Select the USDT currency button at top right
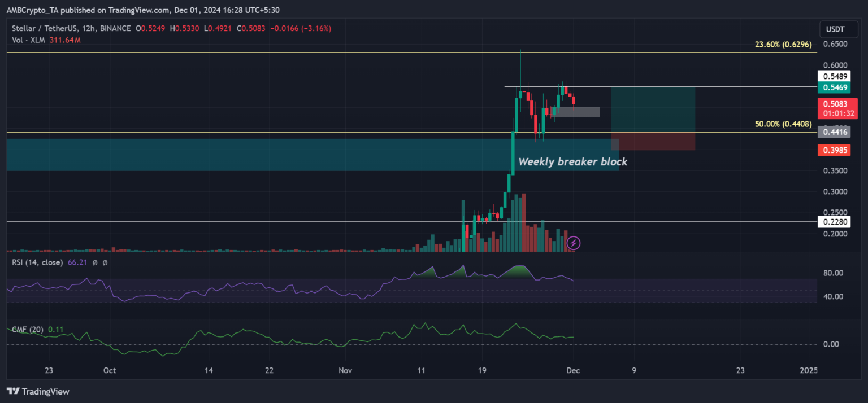Viewport: 868px width, 403px height. pyautogui.click(x=839, y=29)
